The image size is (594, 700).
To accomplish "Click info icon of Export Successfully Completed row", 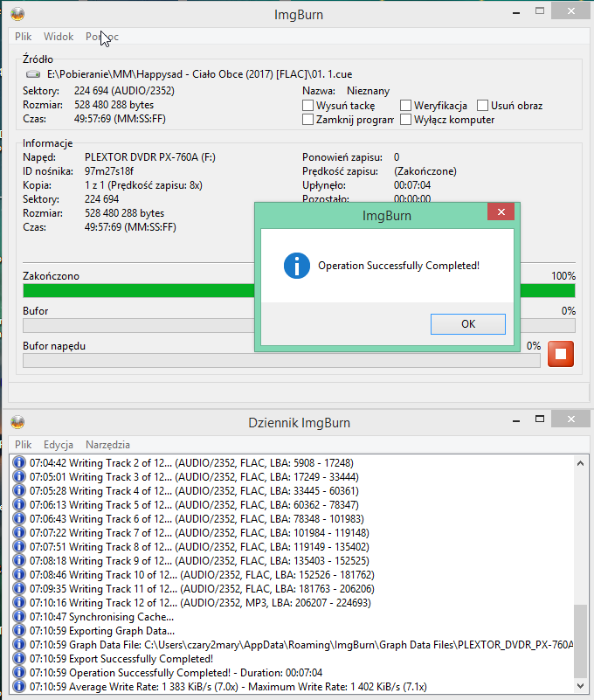I will (x=18, y=658).
